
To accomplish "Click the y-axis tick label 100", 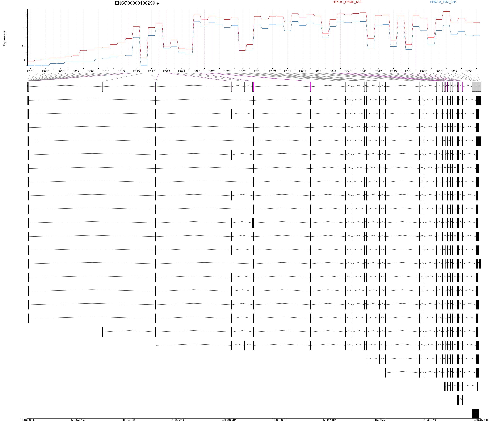I will (x=23, y=28).
